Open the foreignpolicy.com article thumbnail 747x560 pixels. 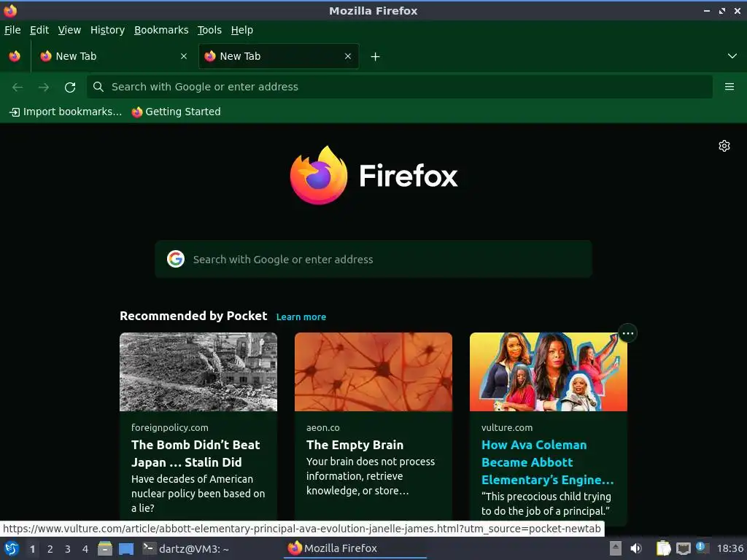coord(198,372)
